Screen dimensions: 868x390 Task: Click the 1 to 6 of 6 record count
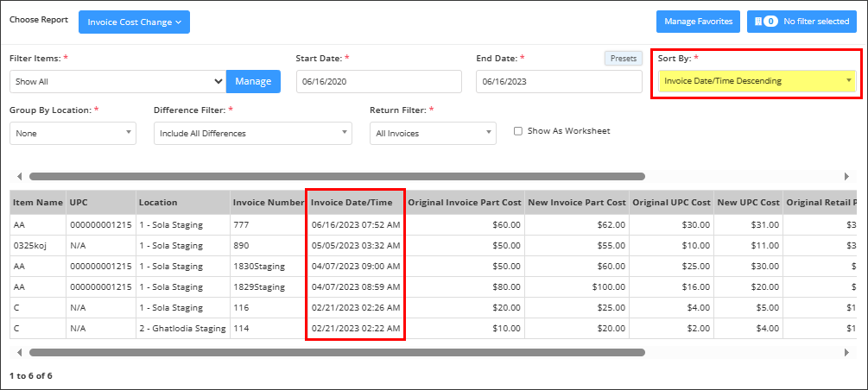point(31,375)
